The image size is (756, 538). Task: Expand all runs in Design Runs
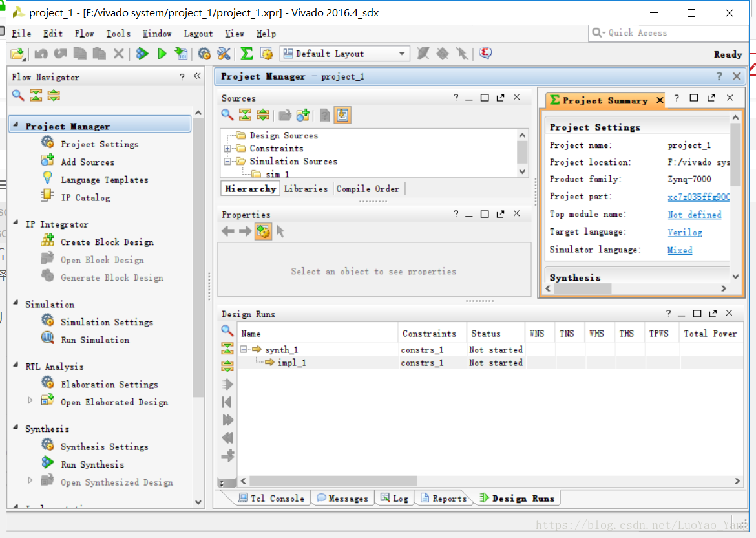(227, 366)
